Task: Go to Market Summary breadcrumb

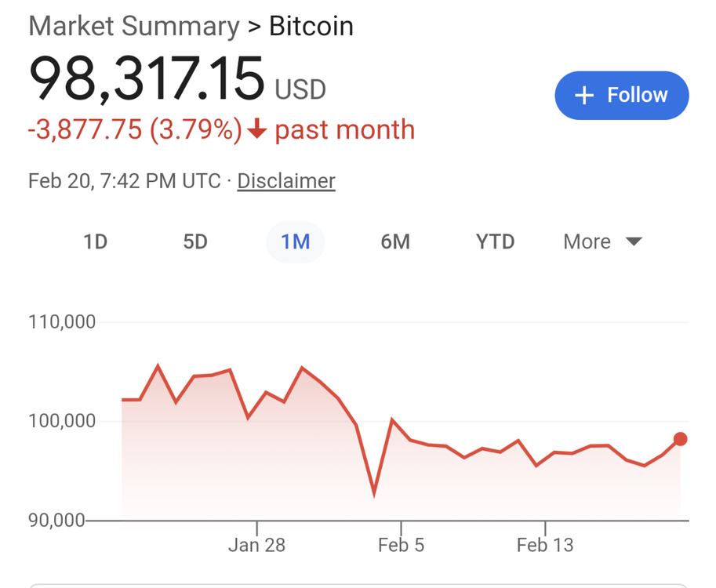Action: pyautogui.click(x=133, y=27)
